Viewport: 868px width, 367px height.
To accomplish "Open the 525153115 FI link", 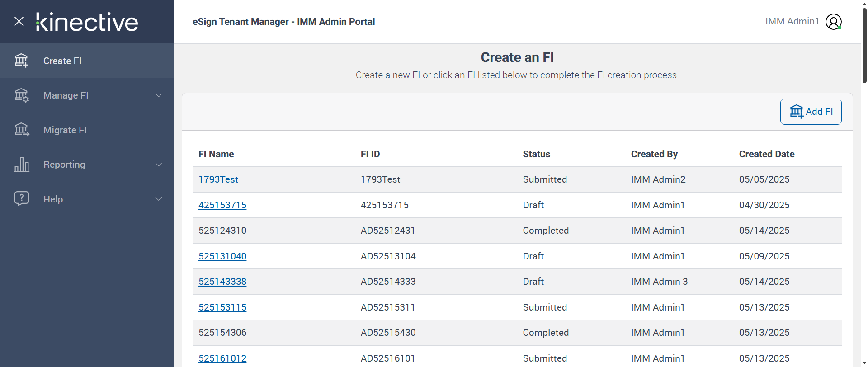I will [x=222, y=307].
